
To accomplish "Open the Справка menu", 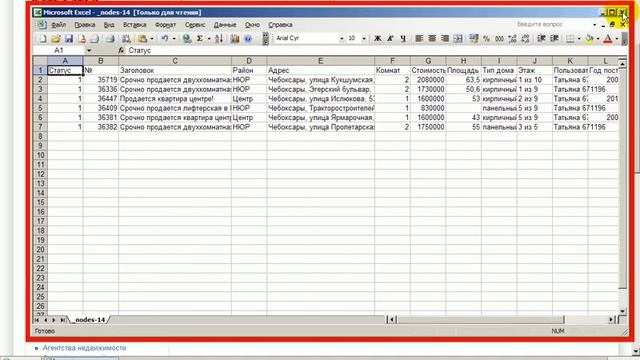I will click(280, 25).
